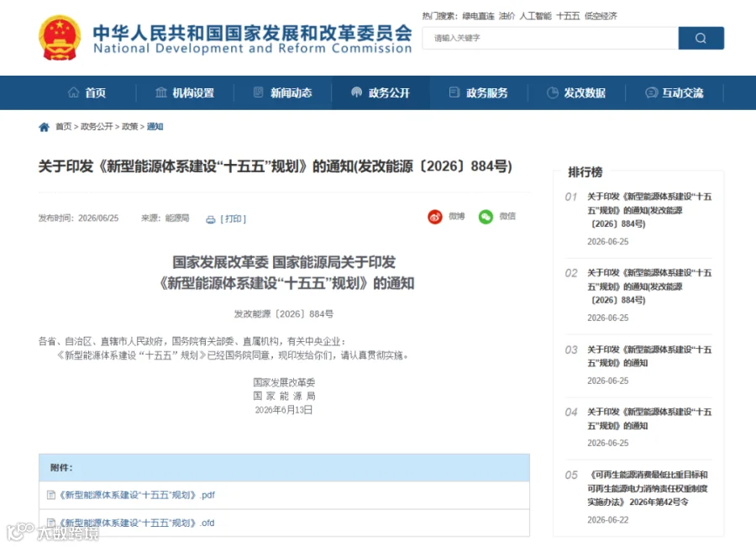
Task: Open ranking item 03 article
Action: (x=649, y=356)
